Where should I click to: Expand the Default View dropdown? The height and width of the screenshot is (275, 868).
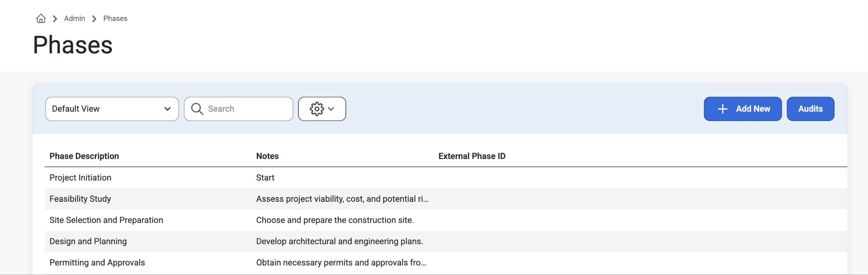coord(112,109)
